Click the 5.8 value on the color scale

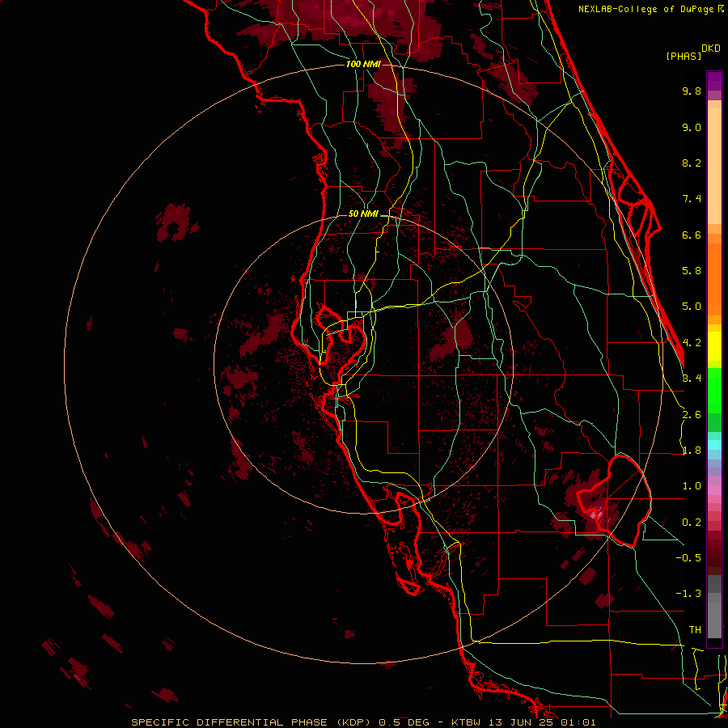[x=692, y=271]
